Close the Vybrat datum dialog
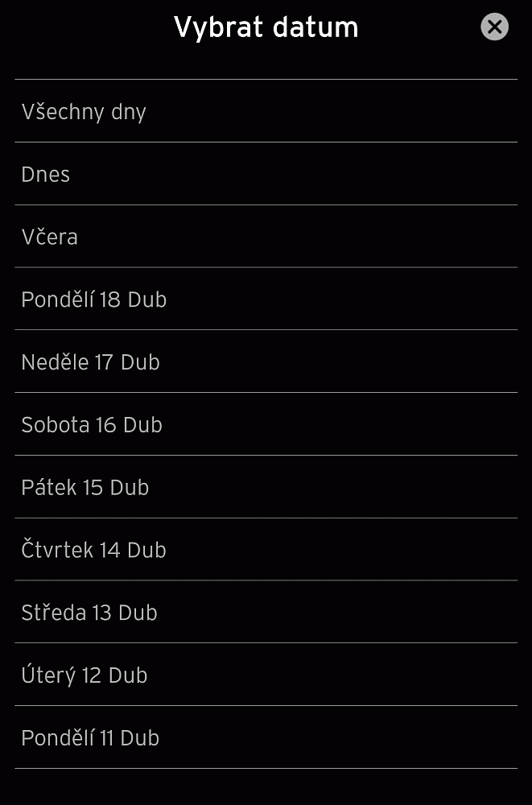532x805 pixels. 494,27
